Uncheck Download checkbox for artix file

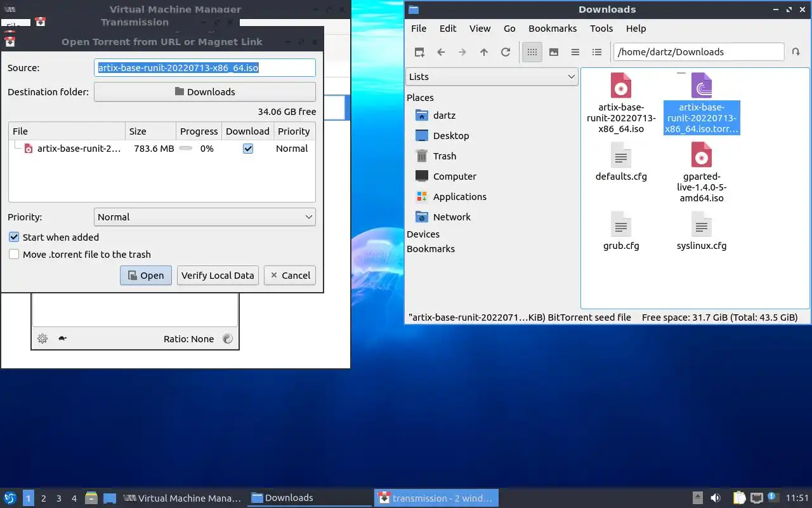248,148
